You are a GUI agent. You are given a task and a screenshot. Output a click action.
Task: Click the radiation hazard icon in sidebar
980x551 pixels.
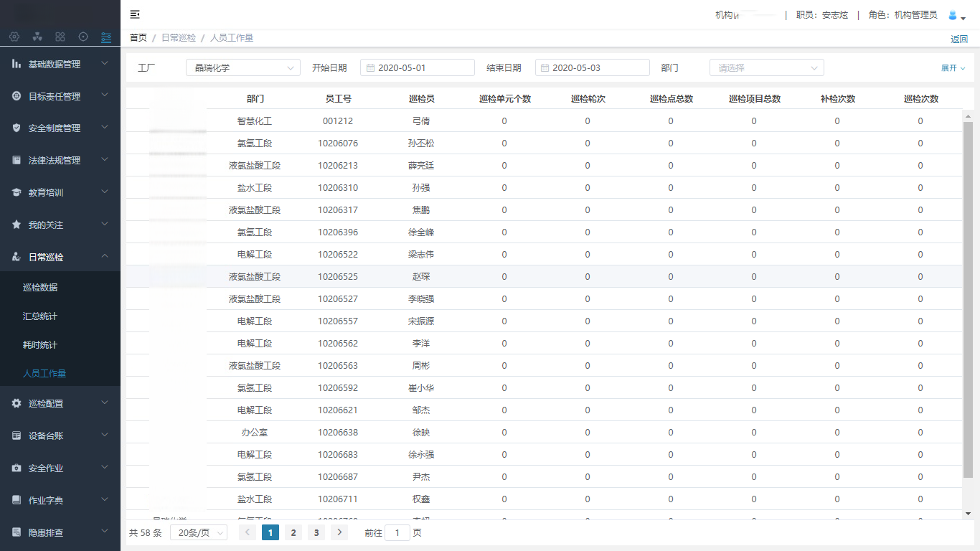point(37,37)
